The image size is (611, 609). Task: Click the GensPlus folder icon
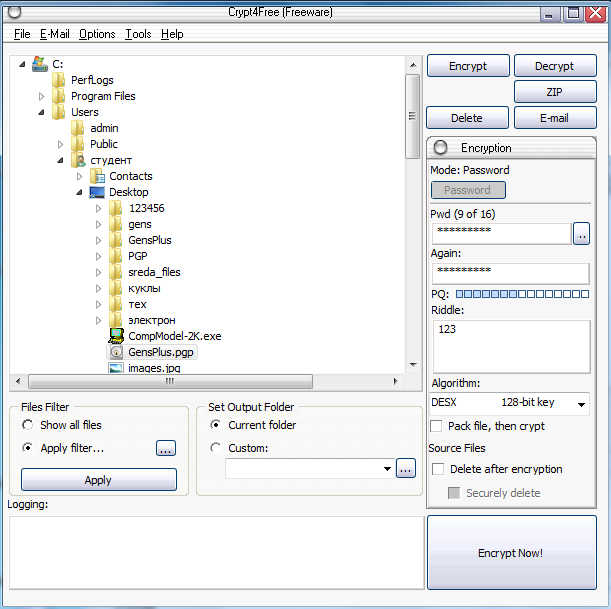pos(116,240)
